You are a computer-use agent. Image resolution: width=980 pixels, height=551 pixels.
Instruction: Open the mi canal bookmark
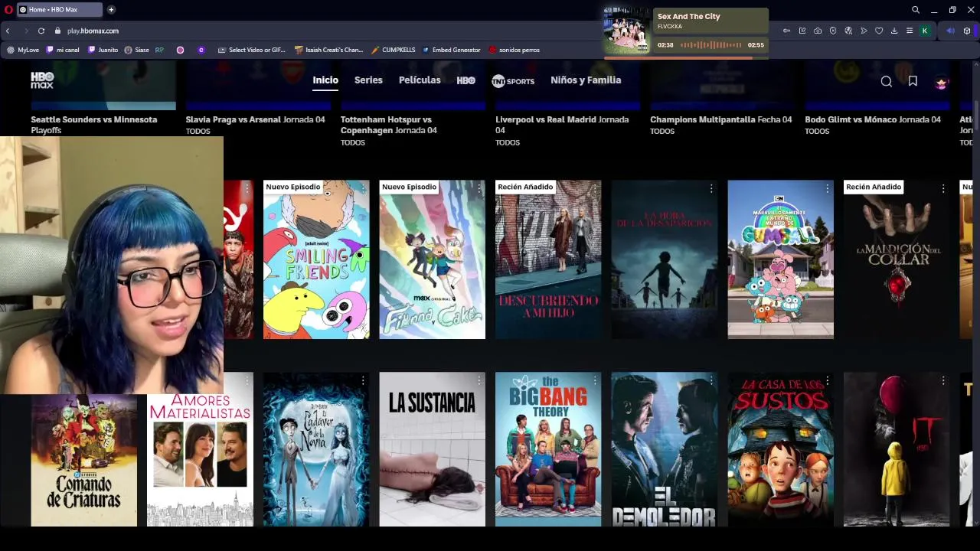click(63, 50)
